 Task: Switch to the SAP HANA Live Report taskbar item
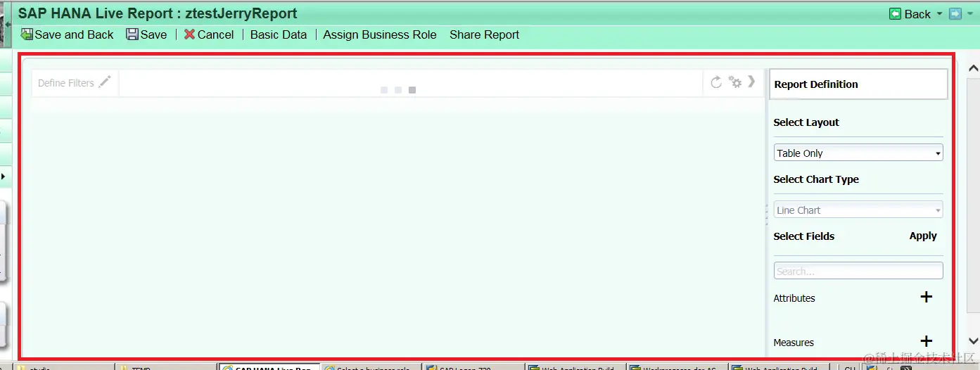[268, 366]
